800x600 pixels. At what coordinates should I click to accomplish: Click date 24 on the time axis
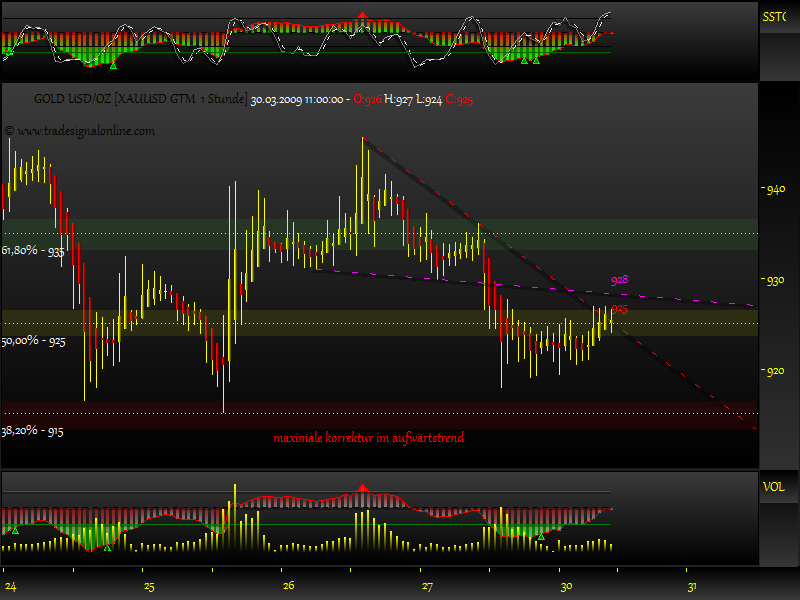(x=10, y=586)
